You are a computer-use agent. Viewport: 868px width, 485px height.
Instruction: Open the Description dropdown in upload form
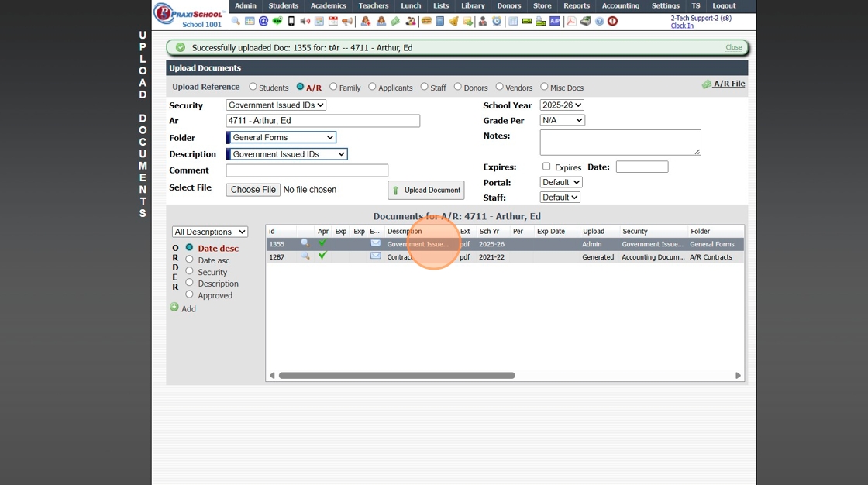pos(287,154)
